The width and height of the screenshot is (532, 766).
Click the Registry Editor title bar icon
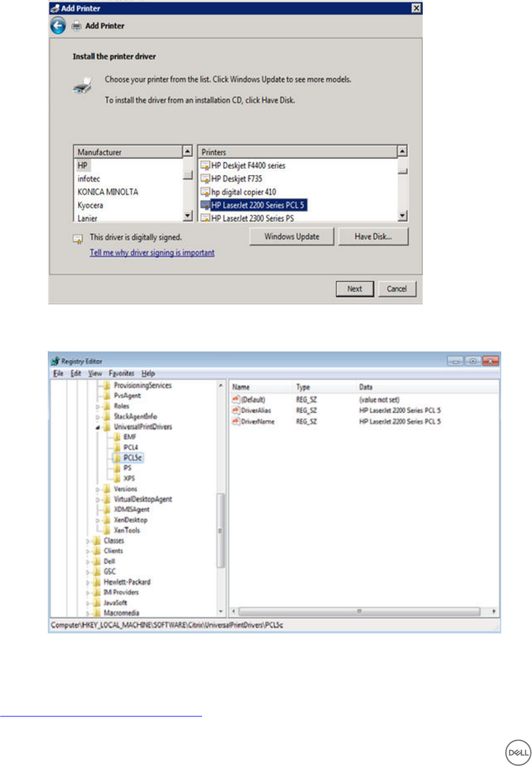[55, 361]
